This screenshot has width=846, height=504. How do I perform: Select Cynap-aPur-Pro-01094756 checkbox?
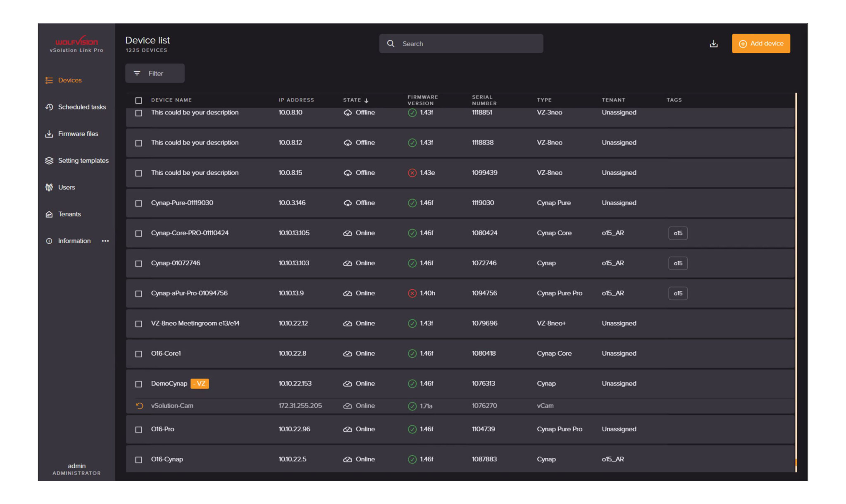point(139,294)
